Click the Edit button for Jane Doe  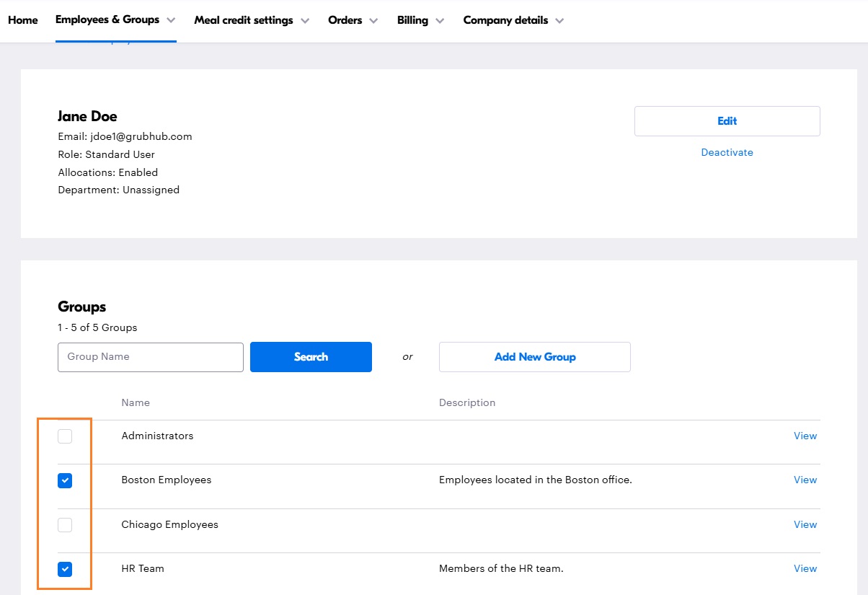[x=727, y=121]
